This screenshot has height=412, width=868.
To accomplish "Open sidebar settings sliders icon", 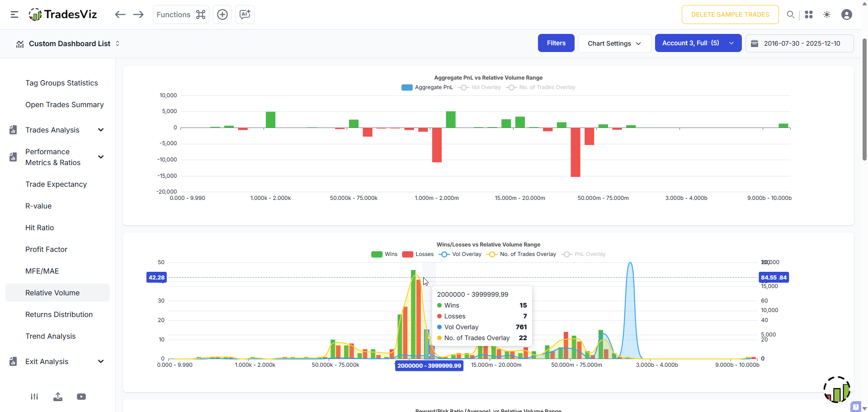I will pos(34,397).
